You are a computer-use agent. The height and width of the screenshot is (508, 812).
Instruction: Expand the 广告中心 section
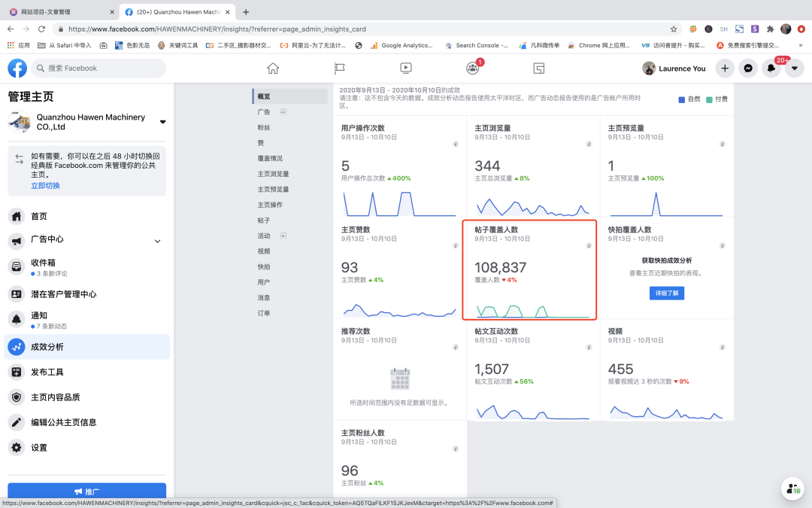point(157,241)
